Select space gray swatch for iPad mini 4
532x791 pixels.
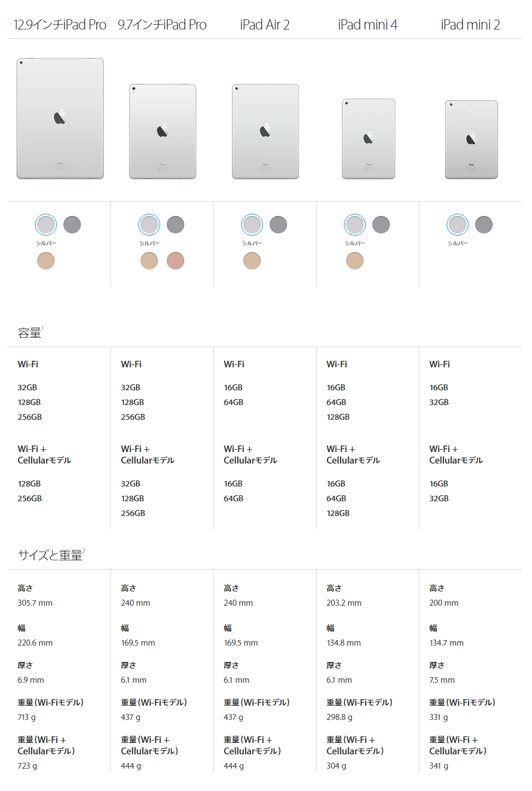coord(381,225)
